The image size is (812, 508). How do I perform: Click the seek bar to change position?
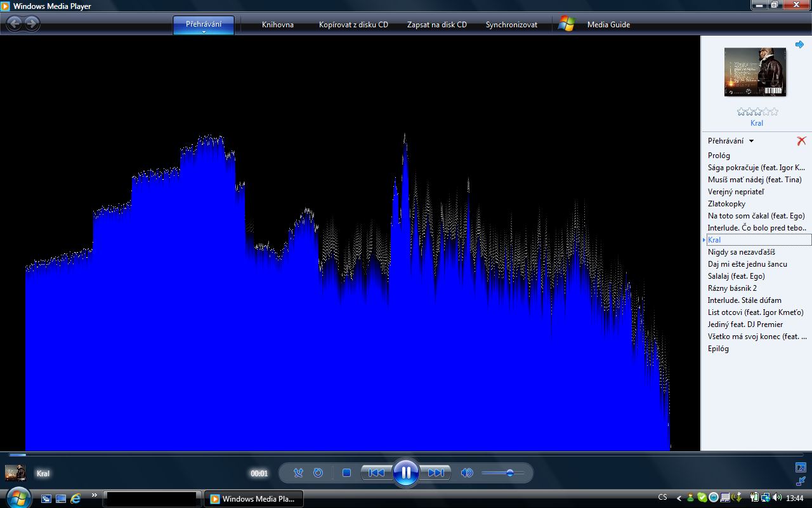(x=406, y=455)
